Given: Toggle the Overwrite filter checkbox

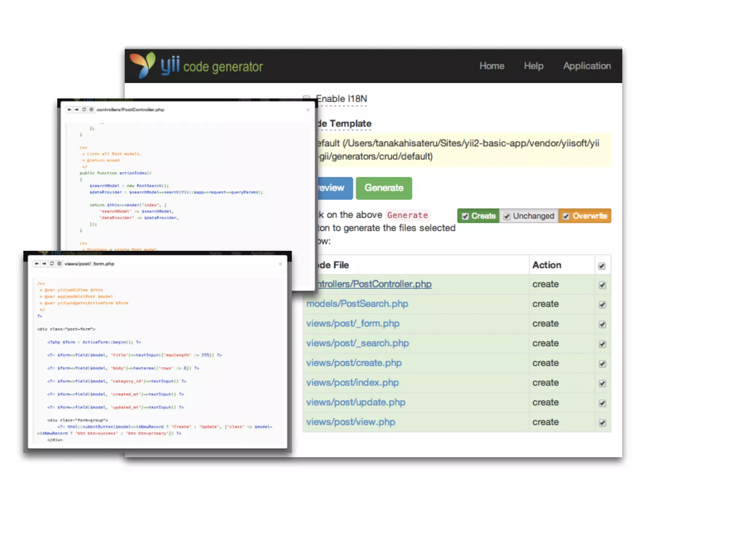Looking at the screenshot, I should (x=566, y=216).
